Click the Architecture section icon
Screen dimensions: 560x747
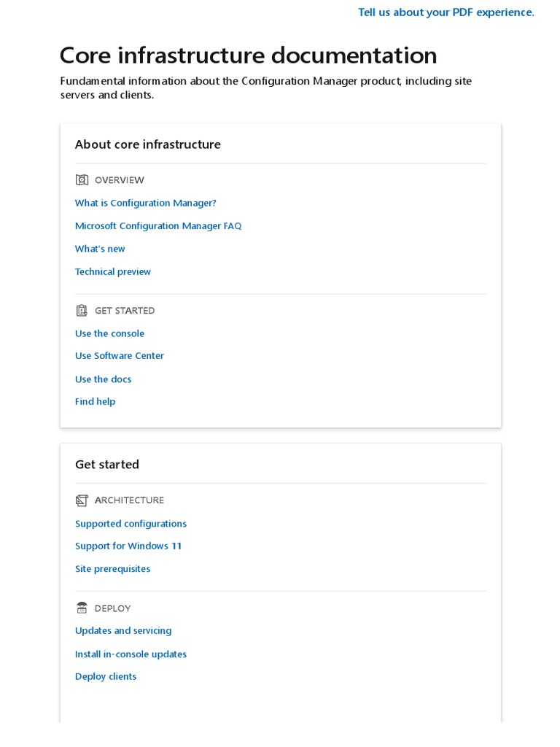point(82,500)
